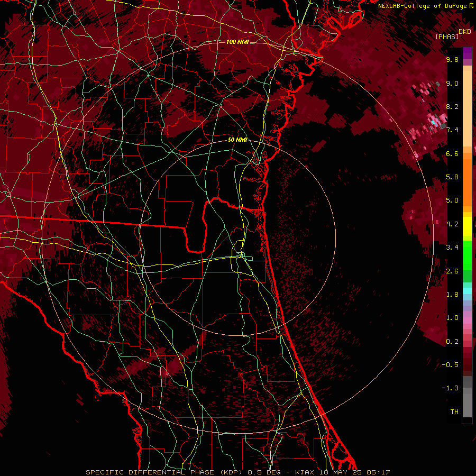Select the 9.0 value on the color scale
Viewport: 476px width, 476px height.
pos(452,83)
